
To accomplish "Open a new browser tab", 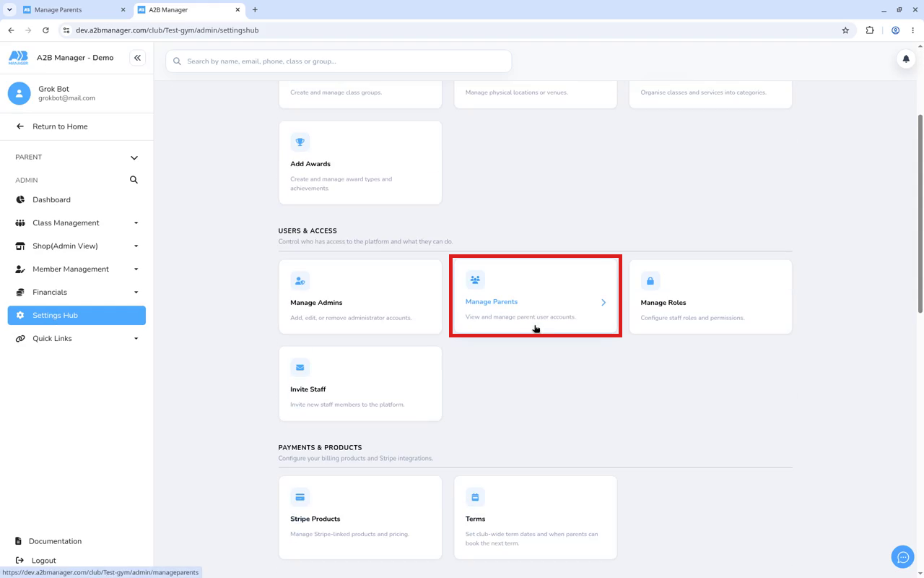I will pyautogui.click(x=255, y=10).
